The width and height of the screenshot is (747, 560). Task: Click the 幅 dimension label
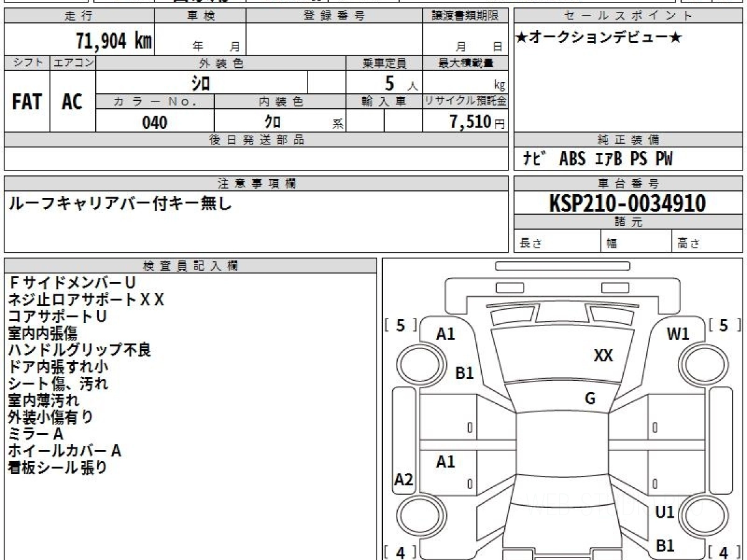[x=612, y=244]
